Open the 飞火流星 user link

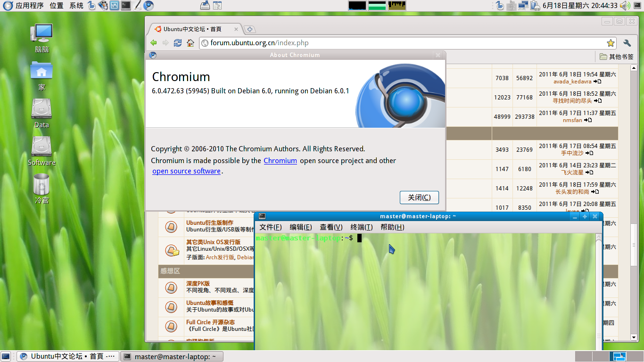(x=572, y=173)
